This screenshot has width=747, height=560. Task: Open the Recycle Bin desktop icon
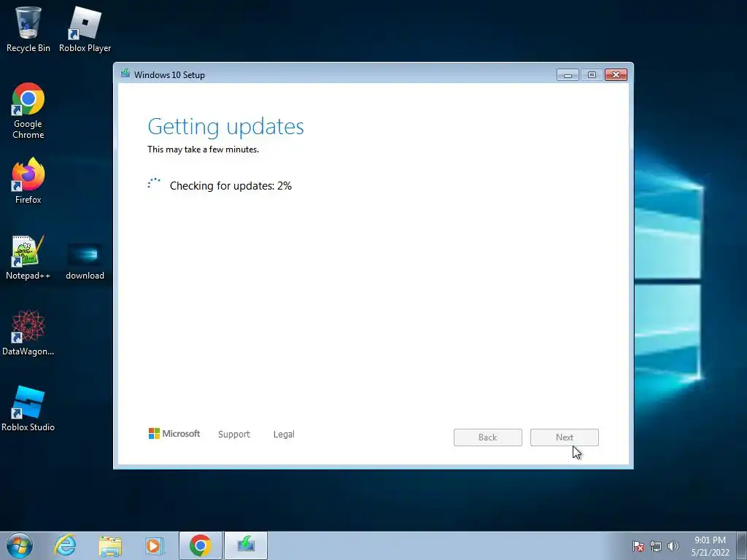(28, 29)
